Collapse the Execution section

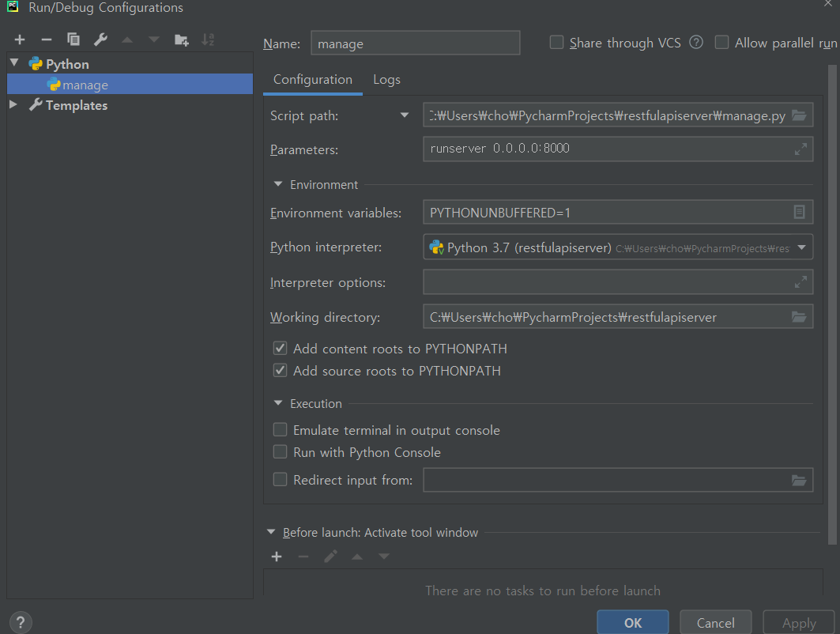[277, 403]
